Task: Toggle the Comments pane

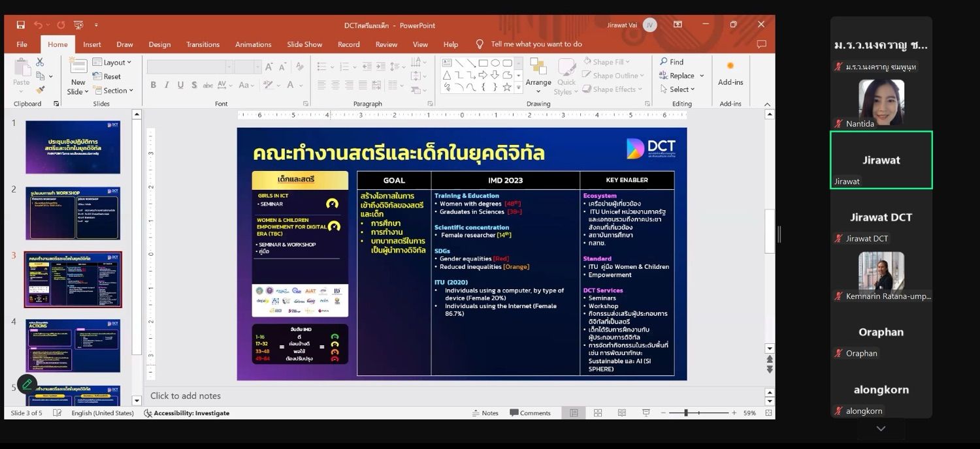Action: 531,413
